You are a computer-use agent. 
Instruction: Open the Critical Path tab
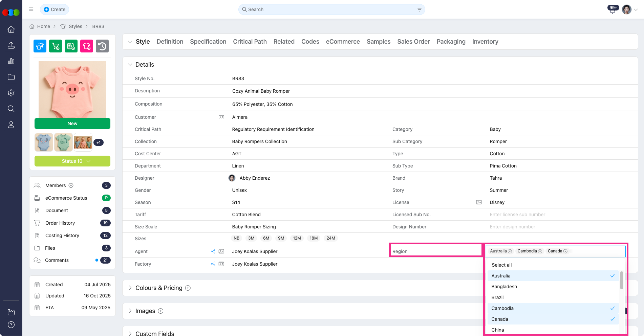pyautogui.click(x=250, y=42)
